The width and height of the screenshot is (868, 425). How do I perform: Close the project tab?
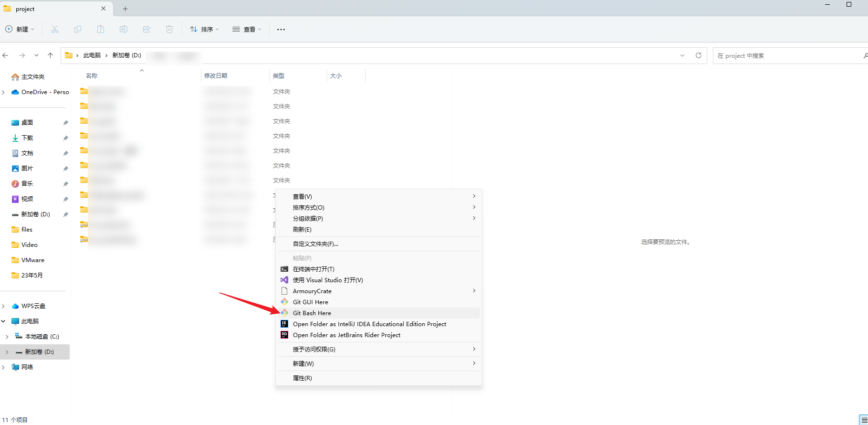coord(104,9)
